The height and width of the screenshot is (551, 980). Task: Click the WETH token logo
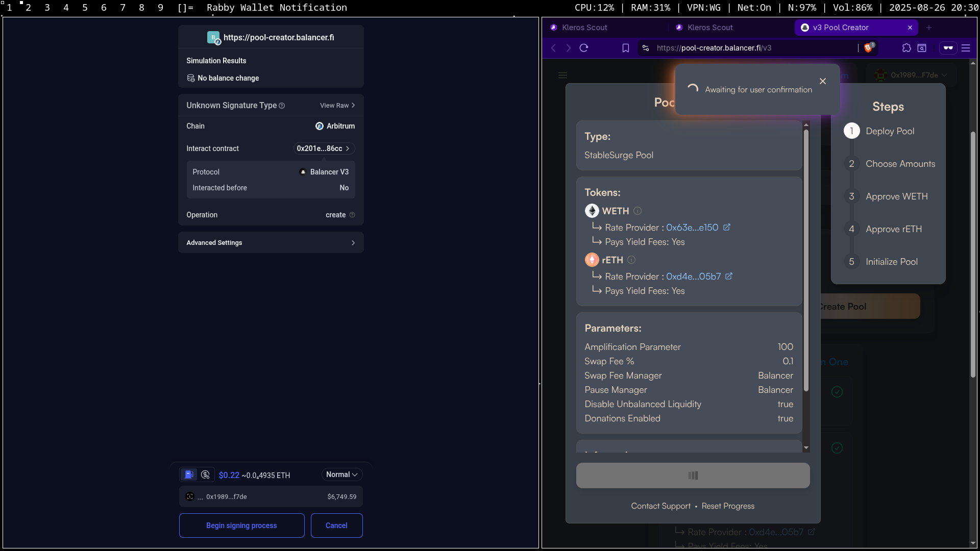[x=592, y=211]
